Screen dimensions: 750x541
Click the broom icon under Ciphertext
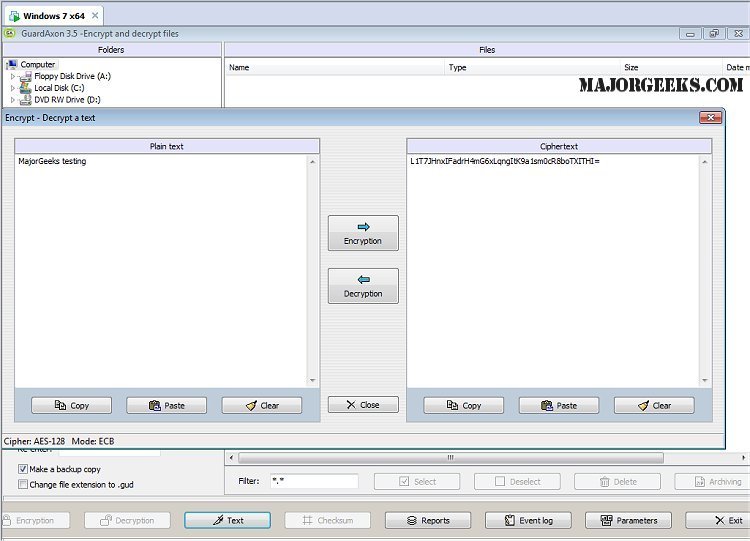(x=643, y=406)
